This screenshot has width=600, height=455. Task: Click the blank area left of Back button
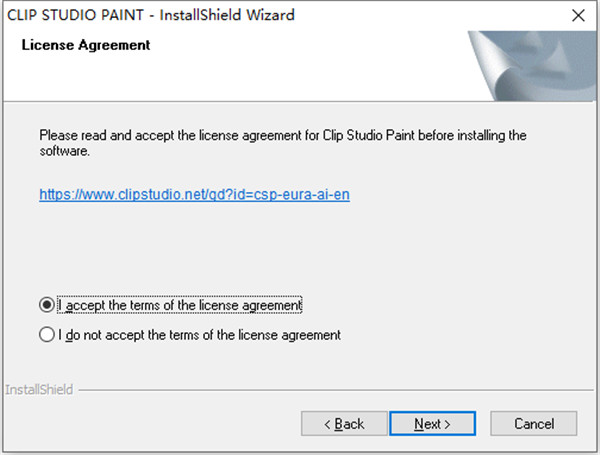[150, 424]
